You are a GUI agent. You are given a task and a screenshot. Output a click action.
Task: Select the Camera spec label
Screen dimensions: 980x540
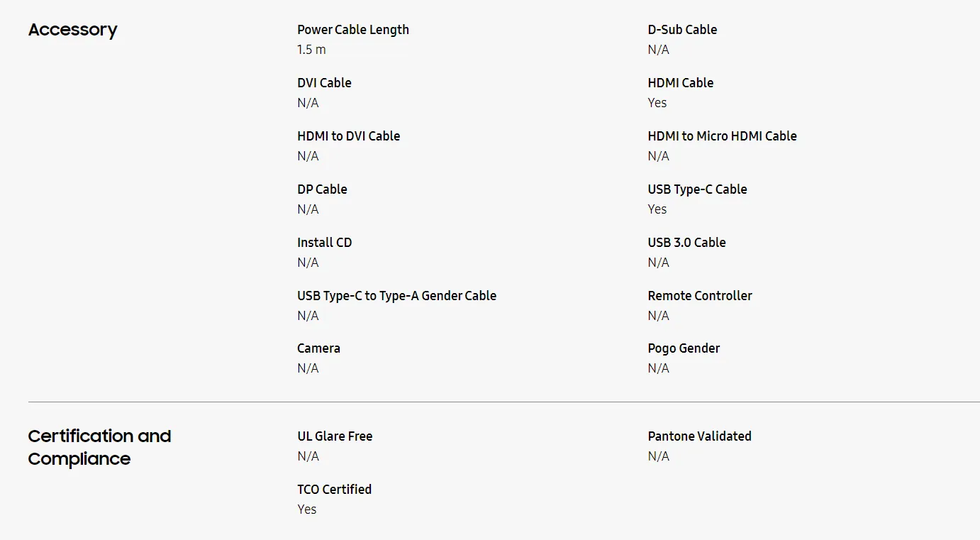(x=318, y=348)
